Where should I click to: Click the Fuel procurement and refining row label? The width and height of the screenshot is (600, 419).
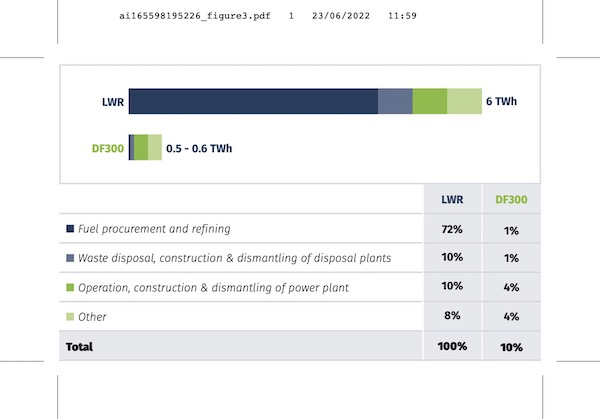click(x=155, y=229)
